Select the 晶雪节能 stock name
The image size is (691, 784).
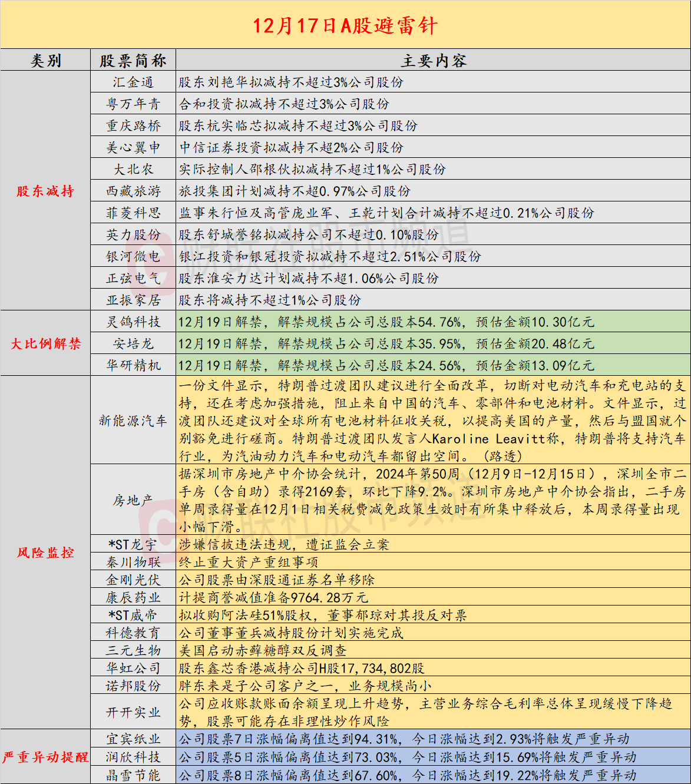click(x=133, y=775)
